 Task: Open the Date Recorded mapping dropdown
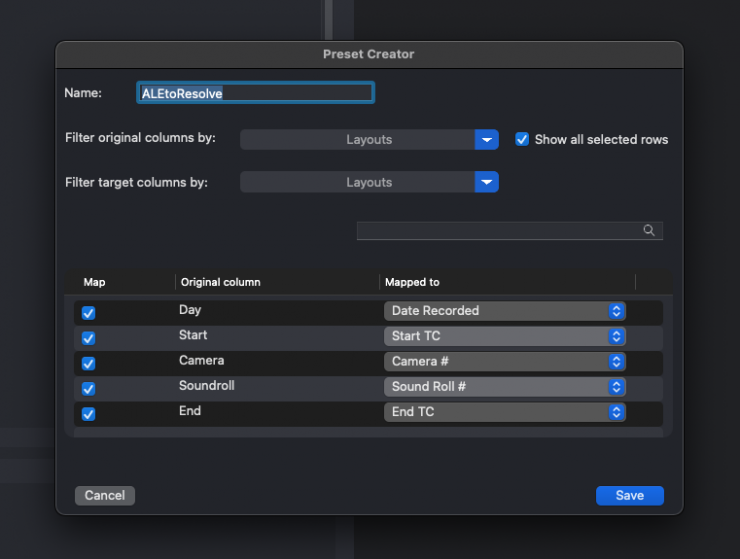505,311
